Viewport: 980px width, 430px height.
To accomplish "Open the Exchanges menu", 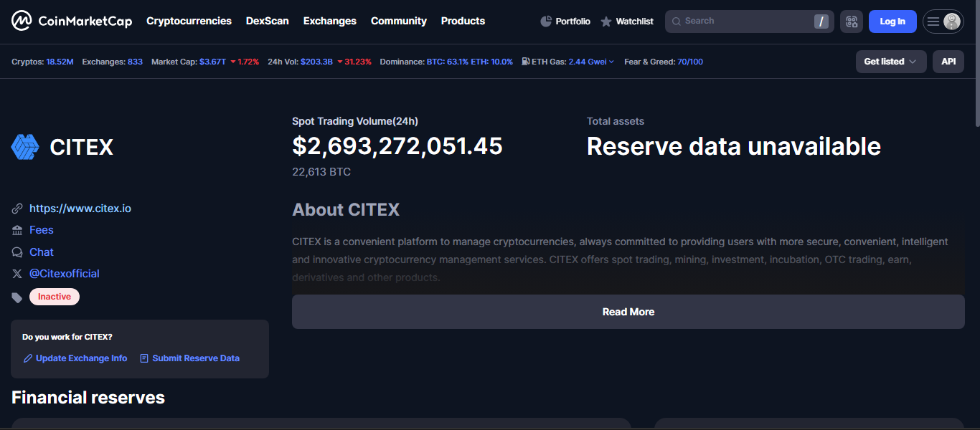I will [330, 21].
